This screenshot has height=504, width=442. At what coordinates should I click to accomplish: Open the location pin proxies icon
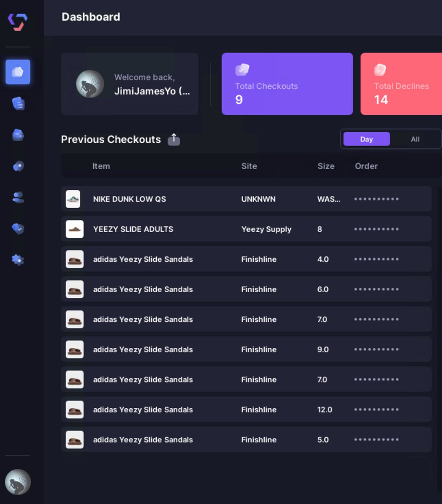tap(18, 166)
